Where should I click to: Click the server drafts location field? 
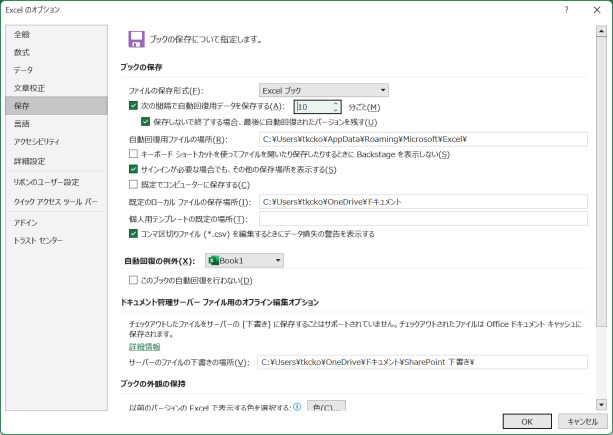tap(422, 362)
